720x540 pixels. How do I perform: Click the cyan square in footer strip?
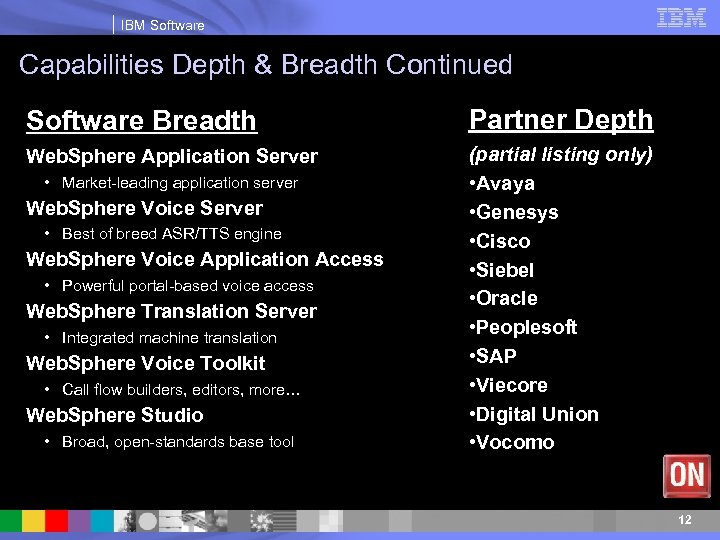click(102, 521)
